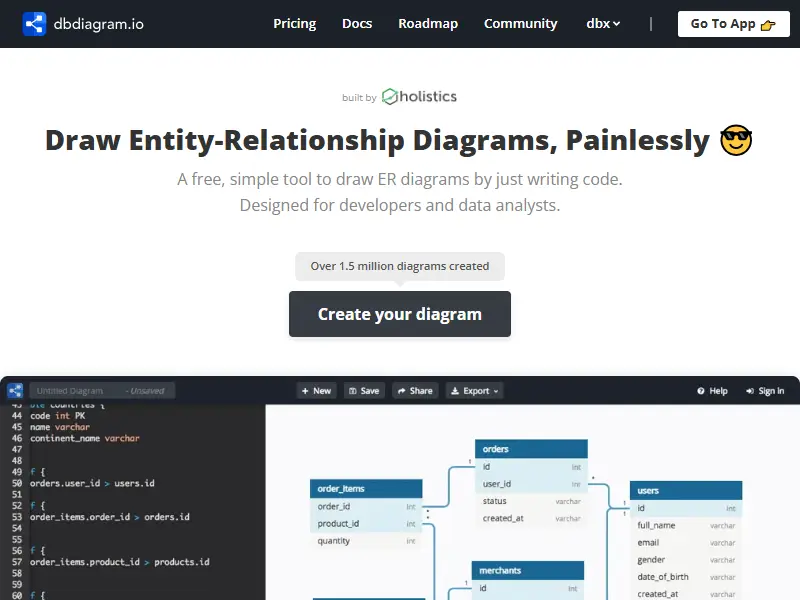The height and width of the screenshot is (600, 800).
Task: Click the Create your diagram button
Action: [399, 314]
